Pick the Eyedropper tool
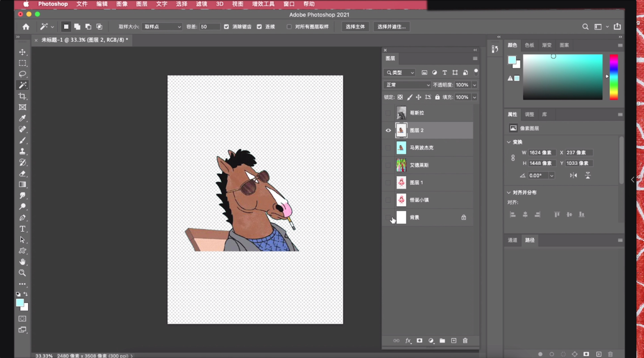The width and height of the screenshot is (644, 358). tap(22, 118)
